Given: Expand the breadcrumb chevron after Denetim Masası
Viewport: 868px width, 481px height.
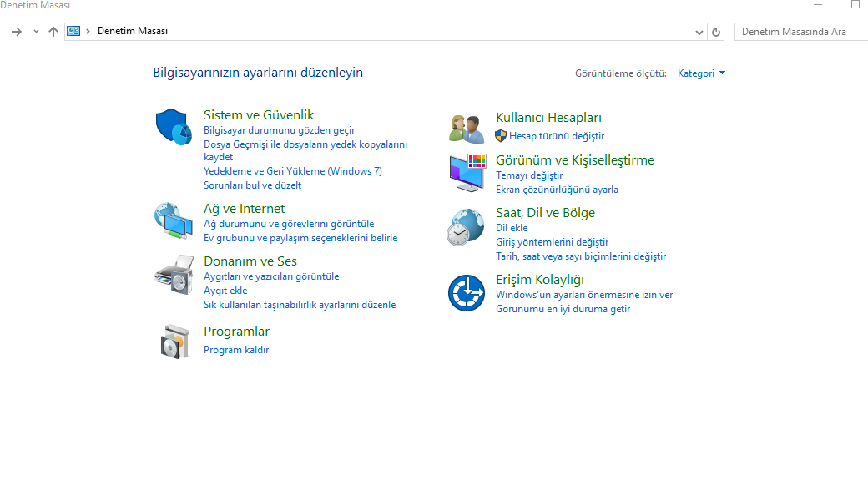Looking at the screenshot, I should (x=88, y=31).
